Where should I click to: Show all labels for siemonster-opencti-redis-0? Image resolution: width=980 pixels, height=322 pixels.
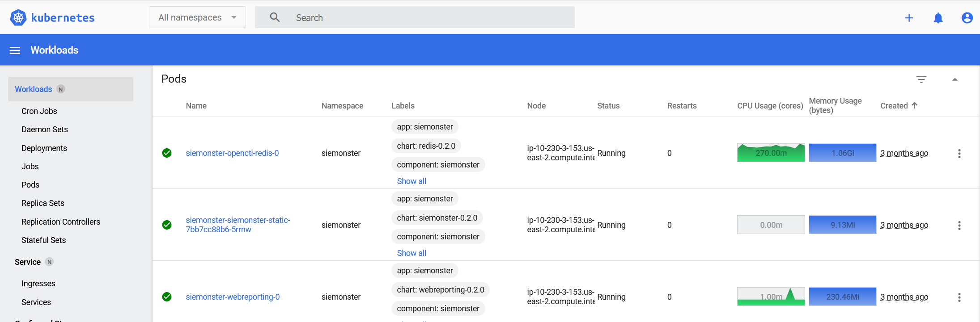tap(412, 181)
